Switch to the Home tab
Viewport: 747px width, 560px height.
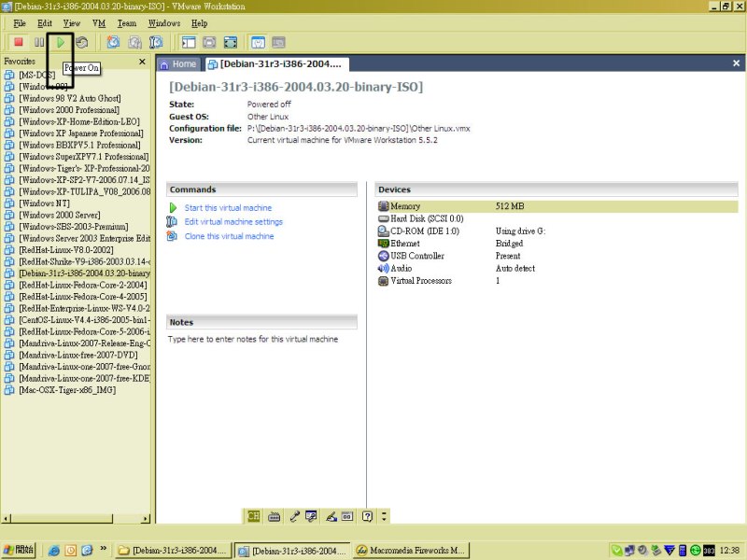point(178,64)
